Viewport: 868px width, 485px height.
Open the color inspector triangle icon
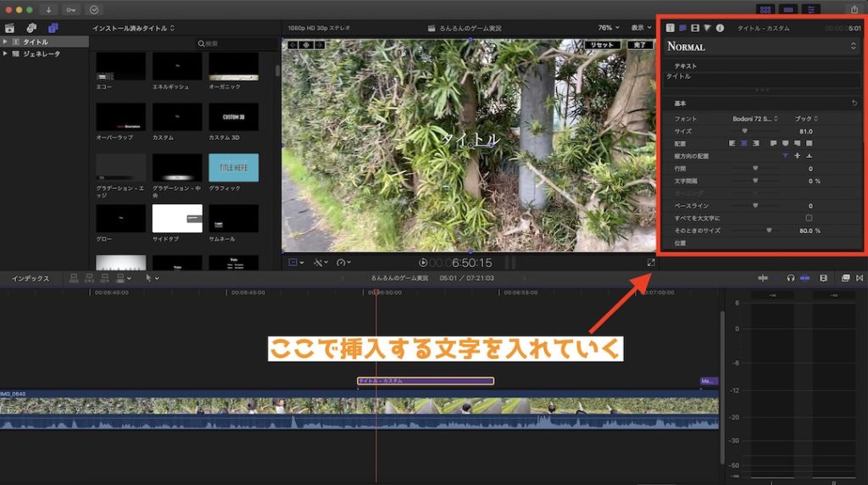708,28
